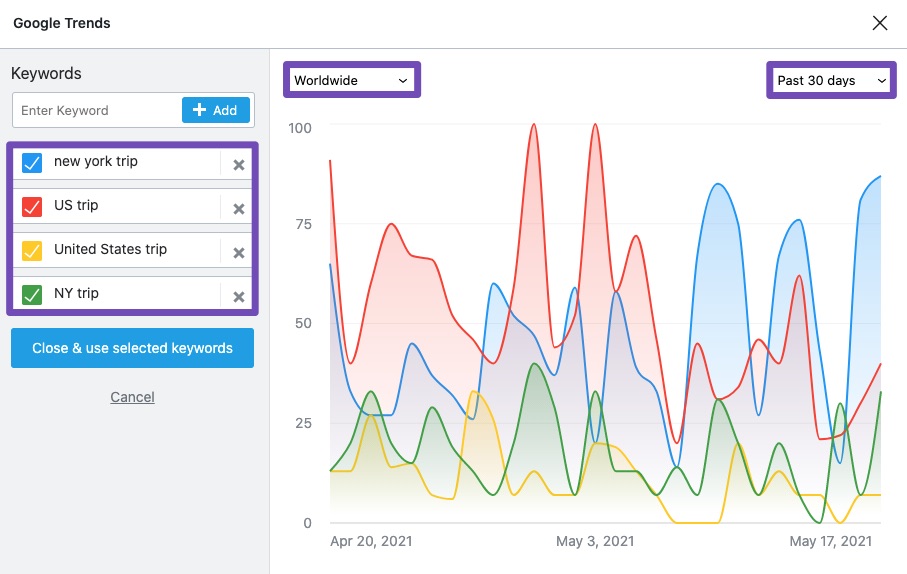907x574 pixels.
Task: Remove the 'new york trip' keyword
Action: pyautogui.click(x=238, y=165)
